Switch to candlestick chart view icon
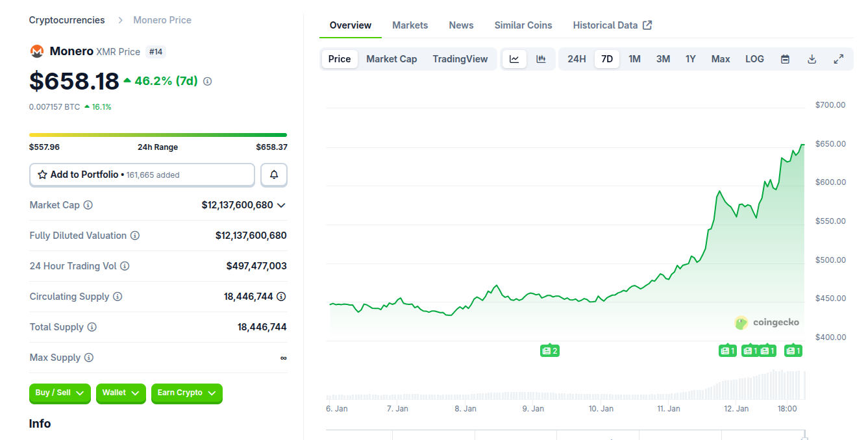 pos(541,59)
